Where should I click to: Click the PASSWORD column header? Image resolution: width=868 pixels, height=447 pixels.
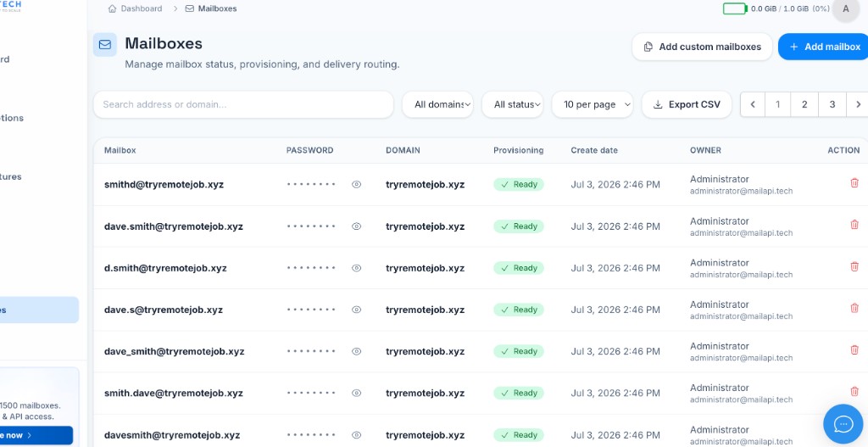coord(309,150)
